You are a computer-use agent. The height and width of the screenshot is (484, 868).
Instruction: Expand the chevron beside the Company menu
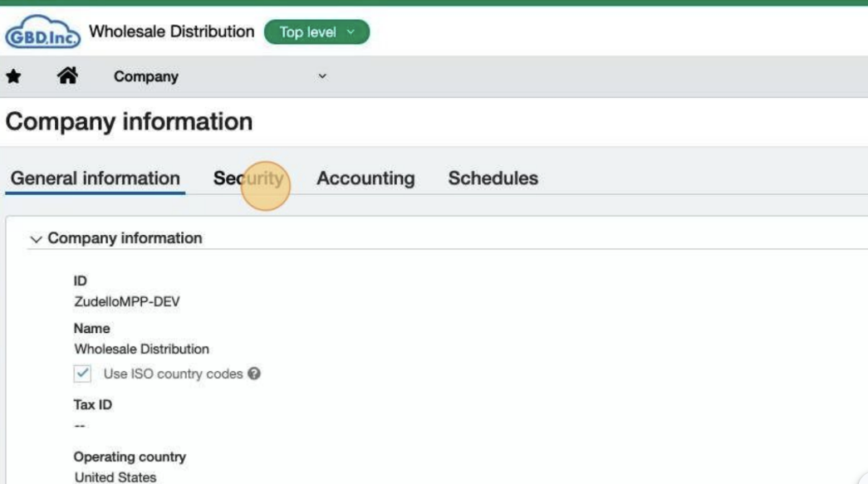322,76
